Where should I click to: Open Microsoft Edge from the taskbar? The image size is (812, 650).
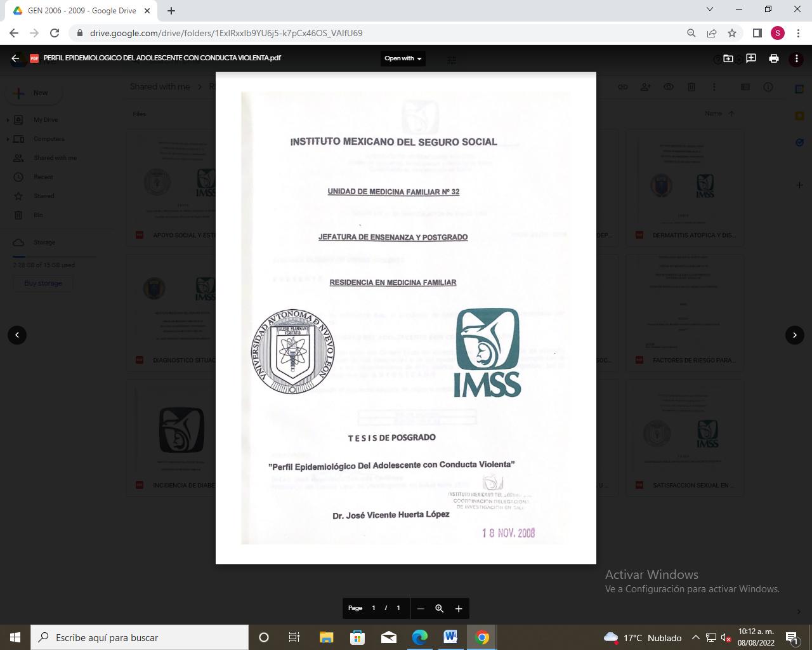419,637
